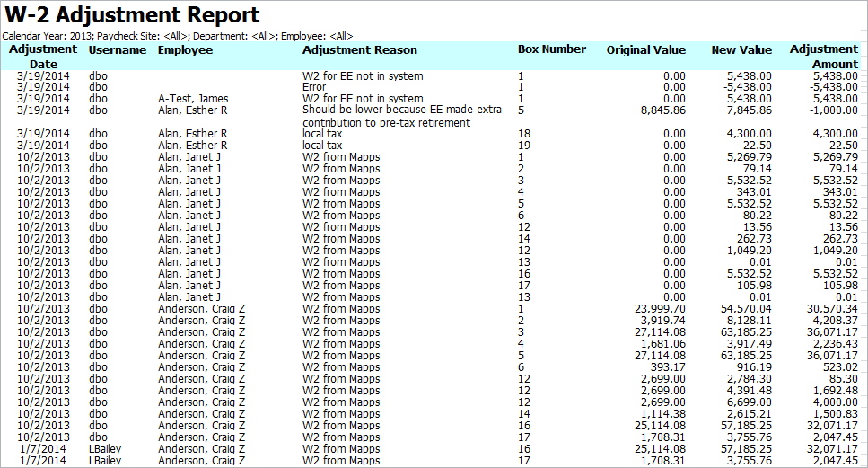Click the adjustment amount 523.02
Viewport: 868px width, 468px height.
tap(840, 366)
